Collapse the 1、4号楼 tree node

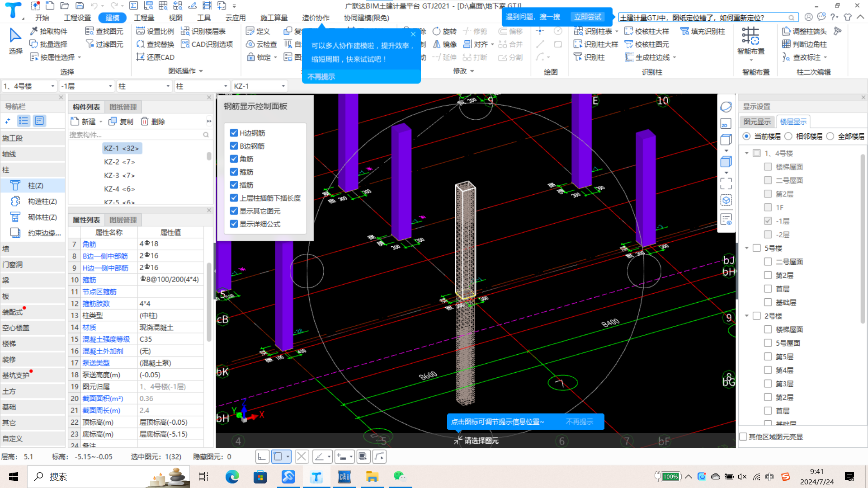tap(747, 154)
